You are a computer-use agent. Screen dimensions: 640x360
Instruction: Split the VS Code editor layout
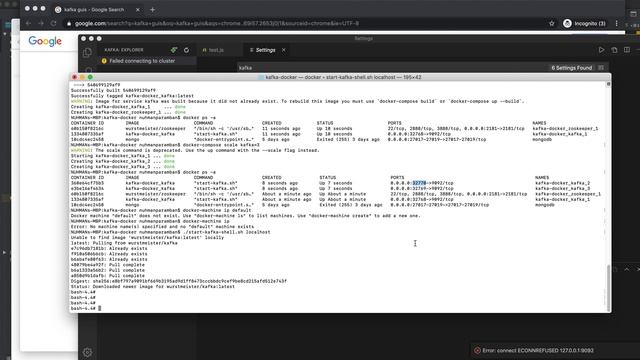click(627, 50)
